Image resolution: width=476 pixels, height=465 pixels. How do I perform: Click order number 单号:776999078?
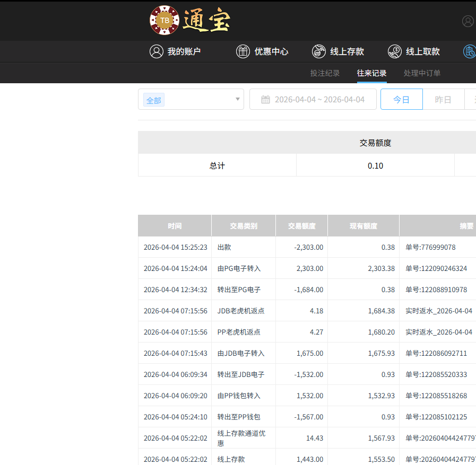coord(430,247)
